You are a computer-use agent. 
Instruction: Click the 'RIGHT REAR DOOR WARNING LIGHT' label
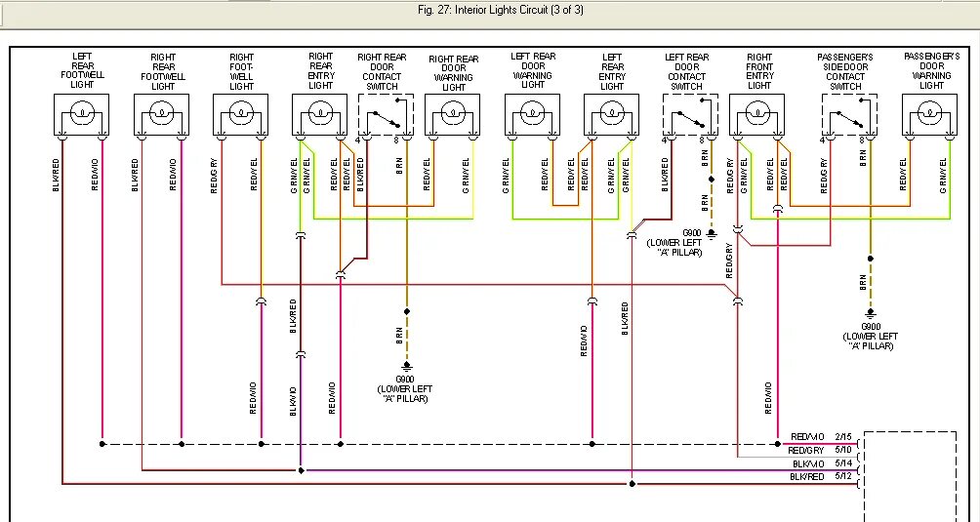click(454, 73)
